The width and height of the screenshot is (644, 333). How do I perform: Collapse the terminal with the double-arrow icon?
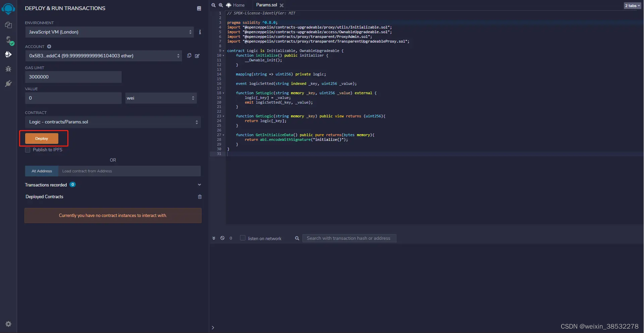[214, 238]
